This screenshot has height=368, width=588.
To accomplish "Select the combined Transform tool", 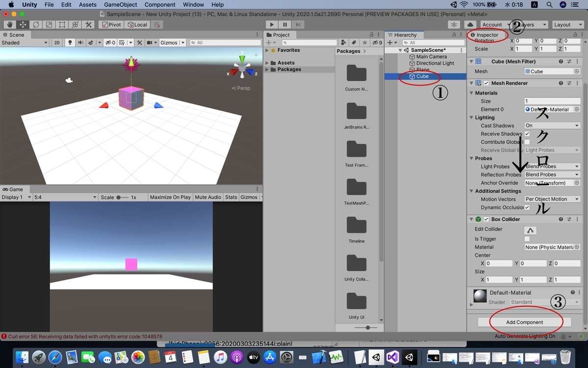I will 75,25.
